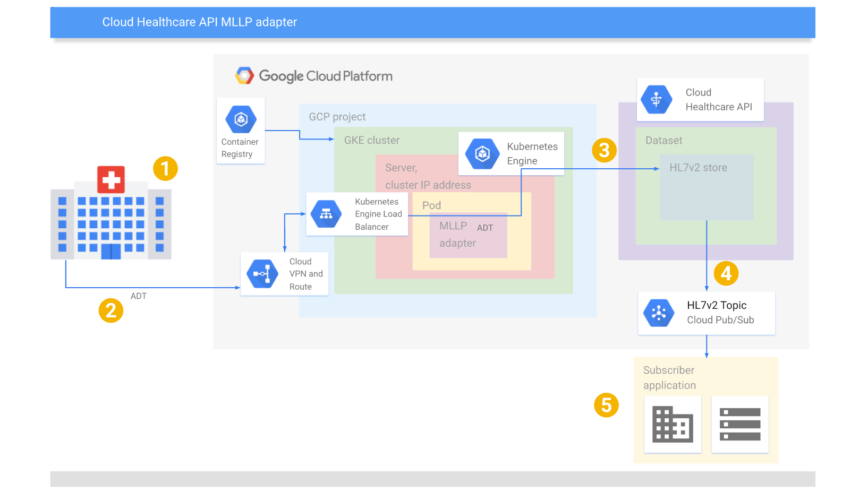Click the 'Pod' label

point(431,205)
